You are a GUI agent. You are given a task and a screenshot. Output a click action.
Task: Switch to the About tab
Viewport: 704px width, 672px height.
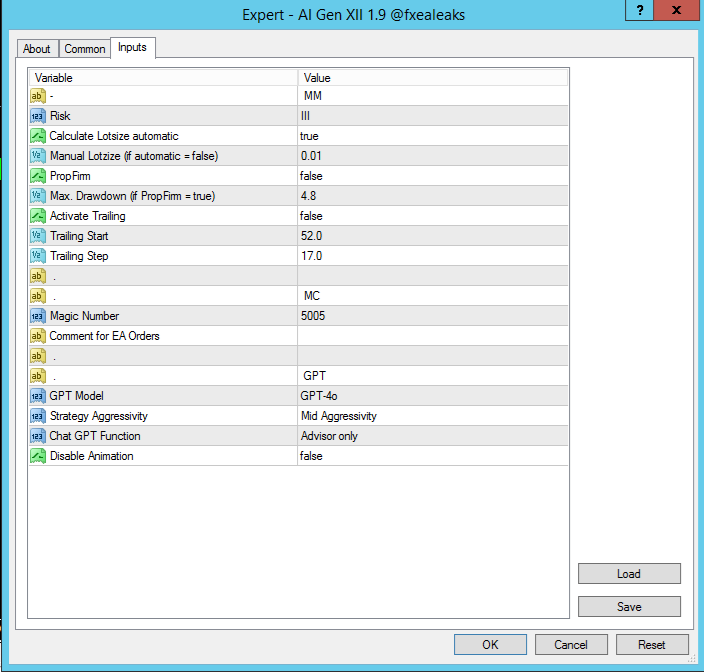[37, 48]
